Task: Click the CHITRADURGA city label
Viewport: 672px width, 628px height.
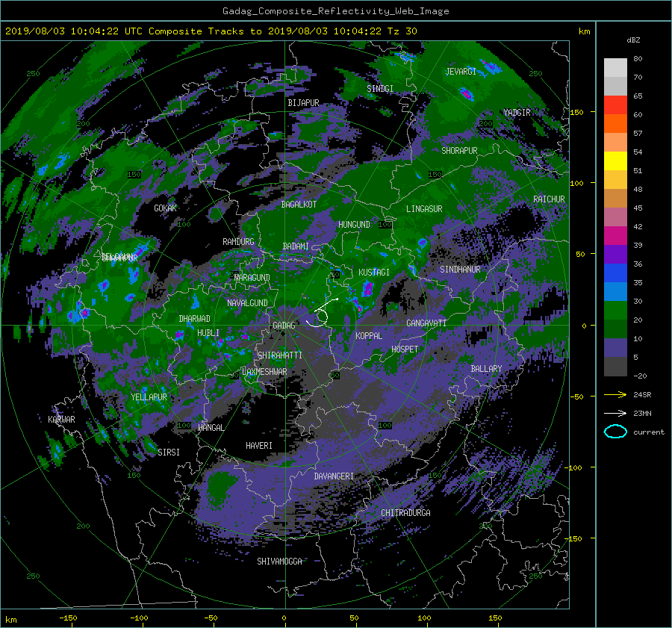Action: tap(405, 513)
